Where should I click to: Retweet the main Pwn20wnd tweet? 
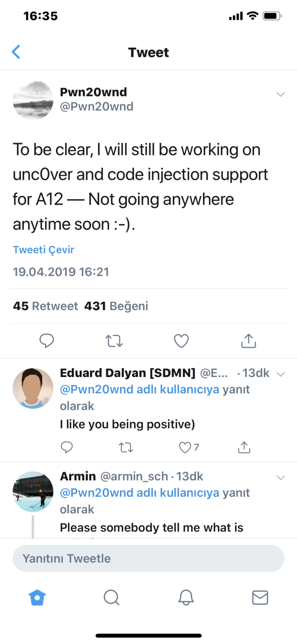pyautogui.click(x=114, y=340)
